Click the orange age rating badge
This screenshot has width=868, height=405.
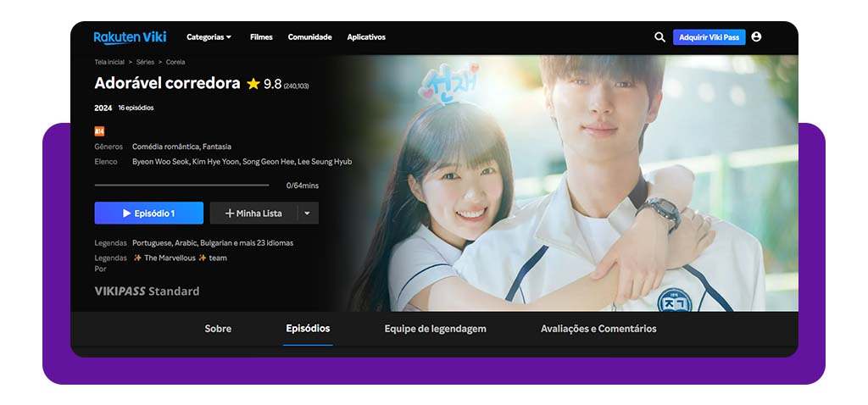click(99, 131)
